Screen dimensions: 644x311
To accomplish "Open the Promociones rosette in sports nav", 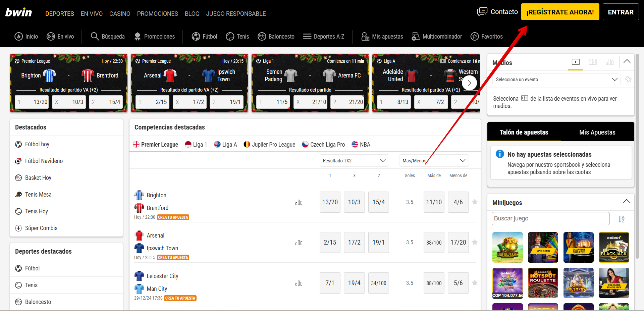I will click(154, 37).
